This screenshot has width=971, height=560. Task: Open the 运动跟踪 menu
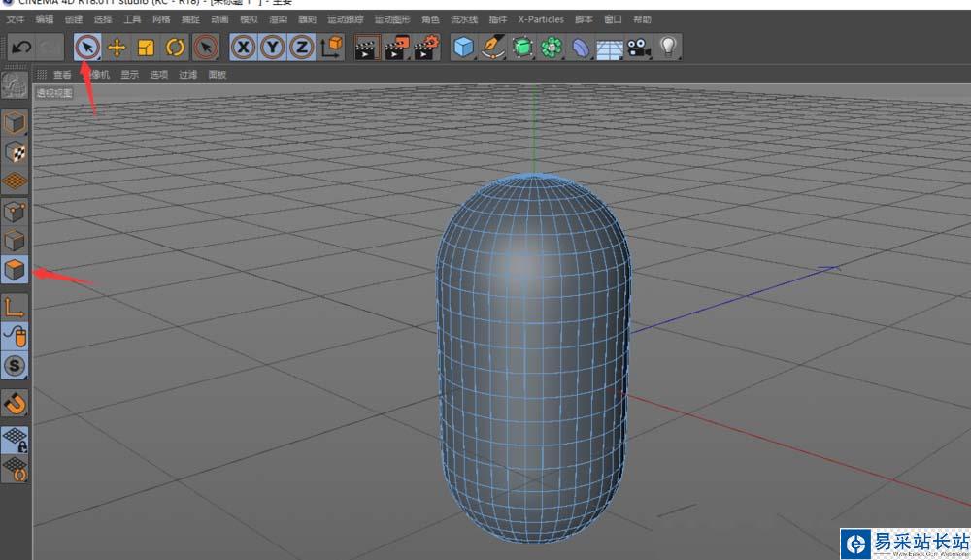pyautogui.click(x=346, y=19)
